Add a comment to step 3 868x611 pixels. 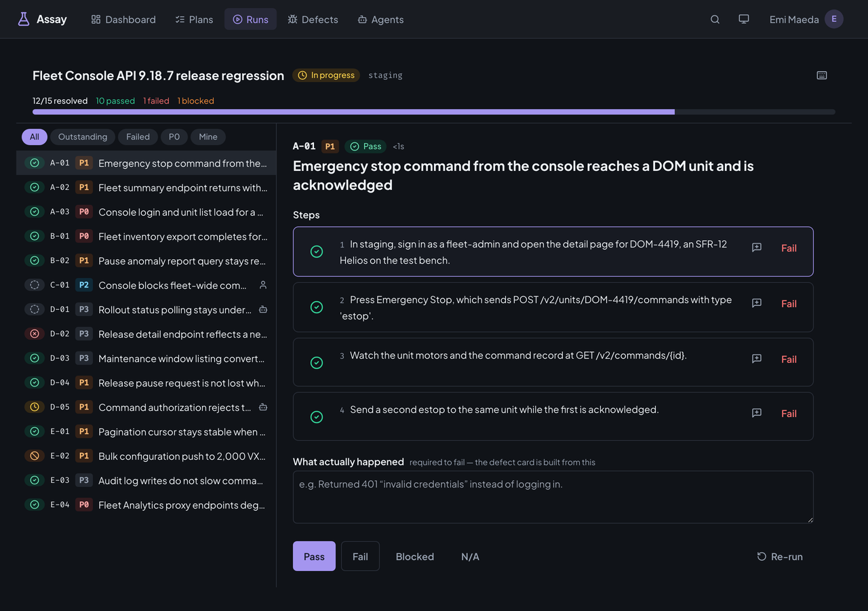[x=757, y=359]
